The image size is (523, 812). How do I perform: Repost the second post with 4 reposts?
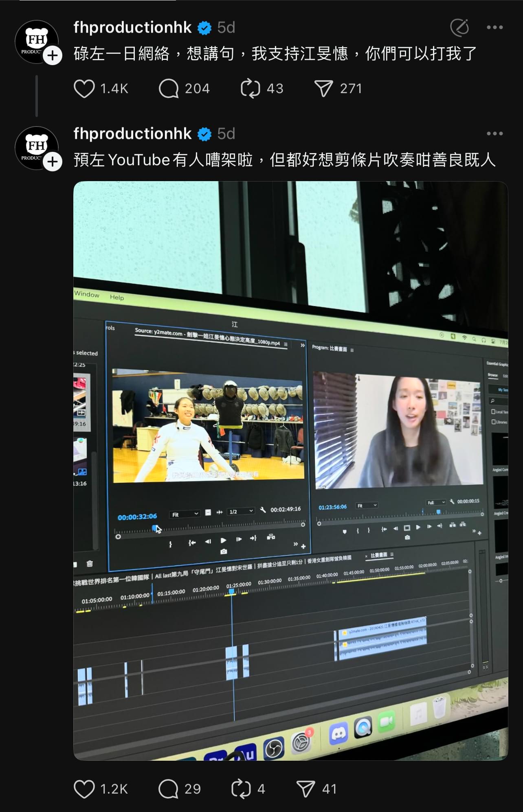point(241,789)
